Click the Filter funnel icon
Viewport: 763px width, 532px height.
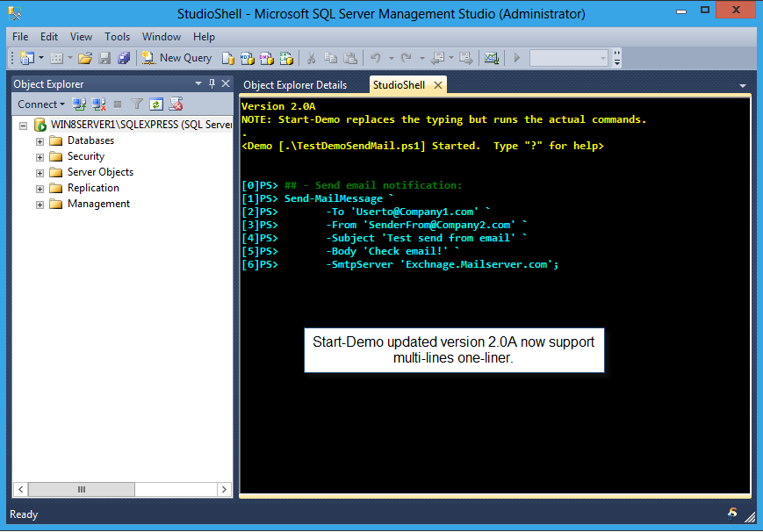[x=137, y=104]
